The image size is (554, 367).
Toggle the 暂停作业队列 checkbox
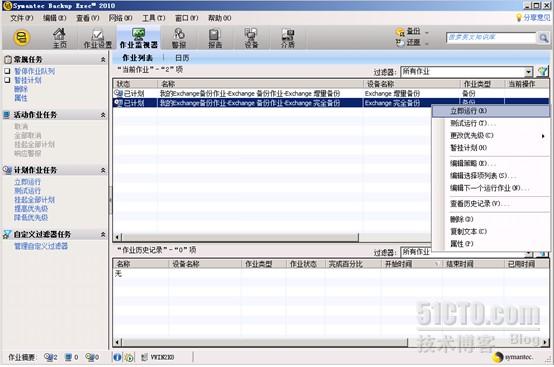click(x=7, y=71)
